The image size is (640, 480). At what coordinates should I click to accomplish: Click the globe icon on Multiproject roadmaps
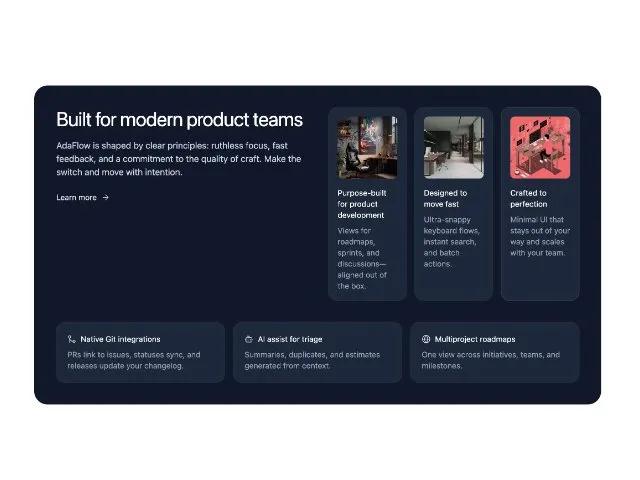tap(426, 339)
